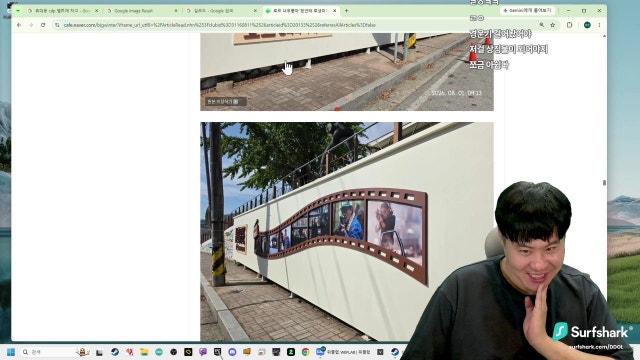Open File Explorer from the taskbar
The height and width of the screenshot is (360, 640).
pos(144,352)
